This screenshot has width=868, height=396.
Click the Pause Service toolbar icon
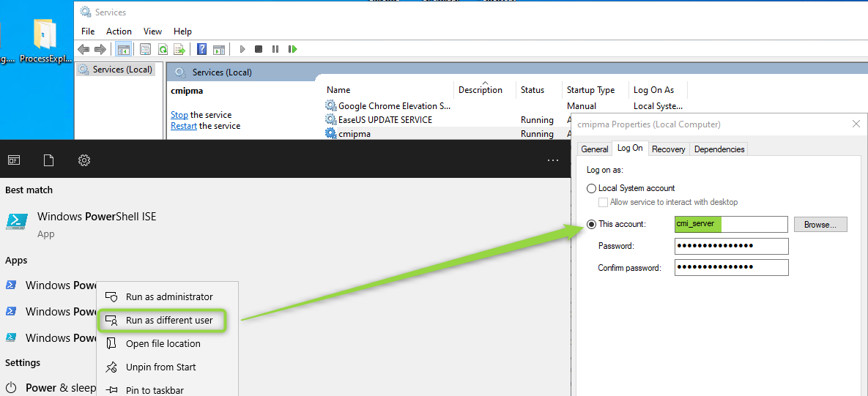(275, 49)
